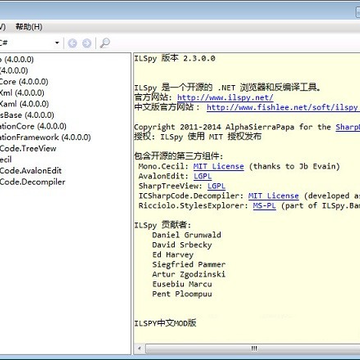Open AvalonEdit LGPL link

203,176
